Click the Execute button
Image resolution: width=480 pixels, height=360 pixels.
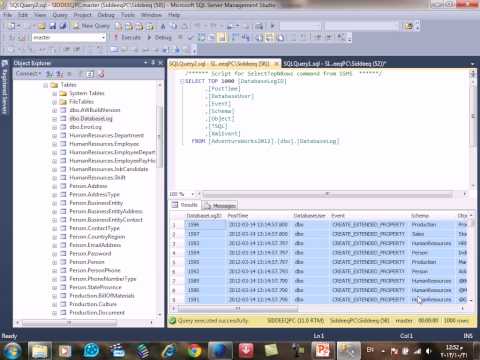coord(127,37)
